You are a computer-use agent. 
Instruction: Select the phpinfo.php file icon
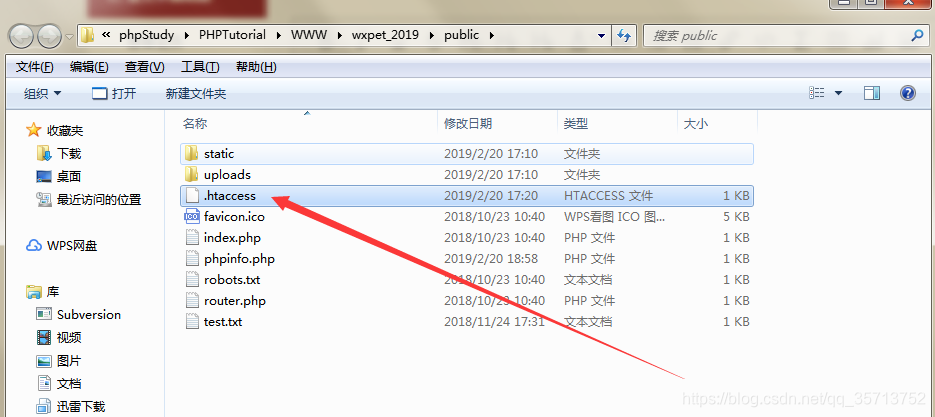(x=191, y=259)
